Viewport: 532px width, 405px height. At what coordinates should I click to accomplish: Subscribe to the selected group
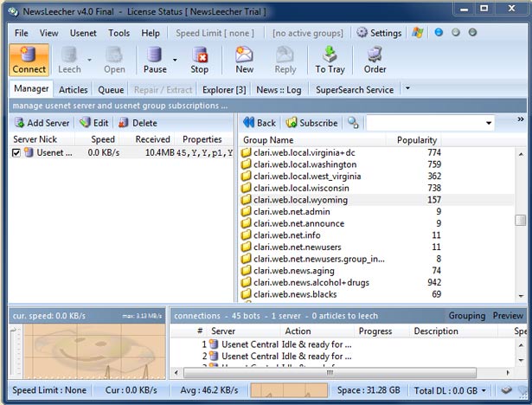click(311, 123)
